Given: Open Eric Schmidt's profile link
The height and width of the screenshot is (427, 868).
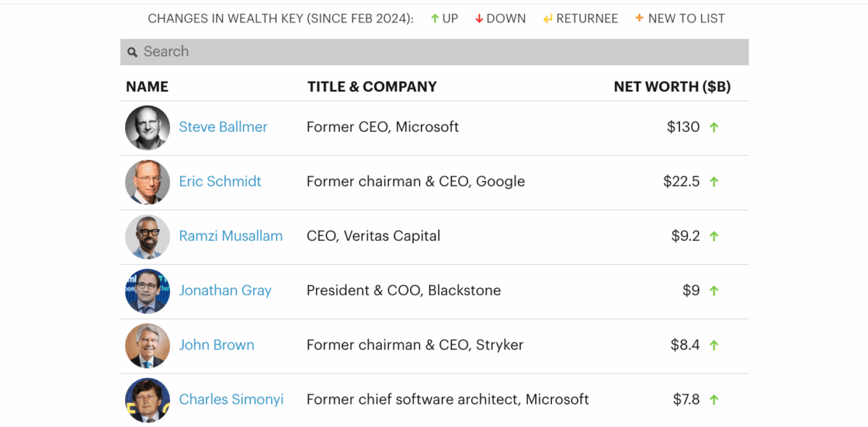Looking at the screenshot, I should tap(220, 182).
